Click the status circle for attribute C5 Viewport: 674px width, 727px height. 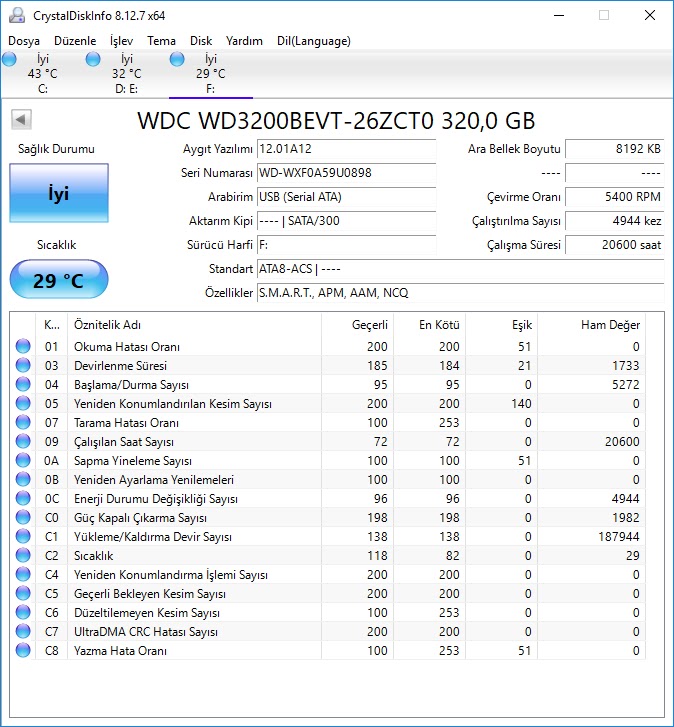click(x=23, y=593)
